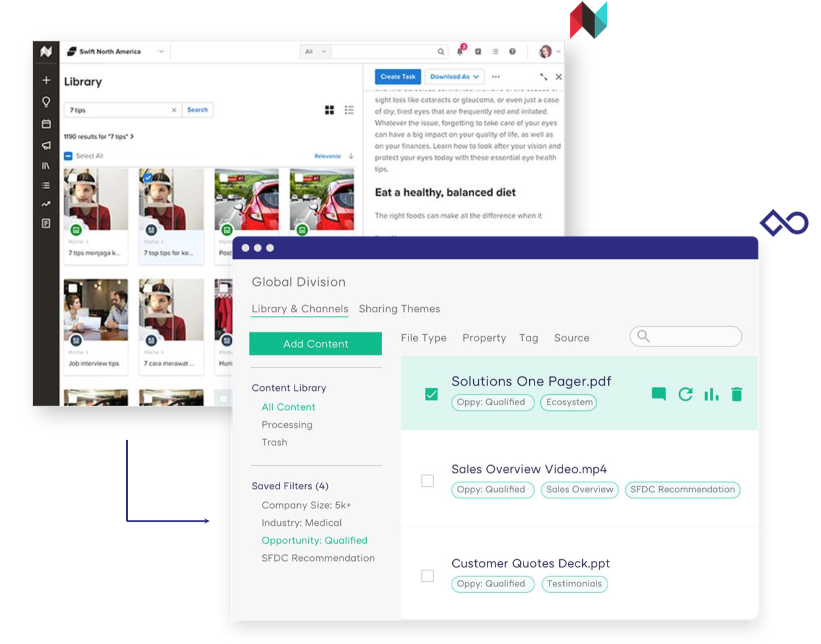Click the lightbulb icon in left sidebar
The width and height of the screenshot is (821, 644).
coord(46,102)
